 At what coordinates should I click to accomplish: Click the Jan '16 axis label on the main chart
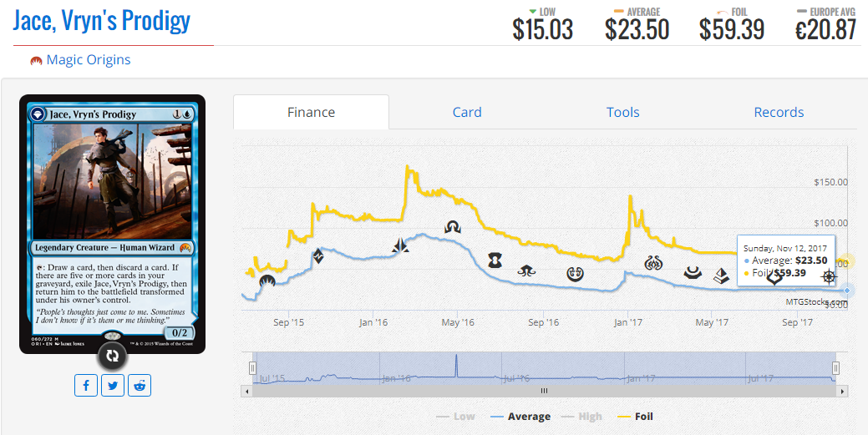(373, 322)
